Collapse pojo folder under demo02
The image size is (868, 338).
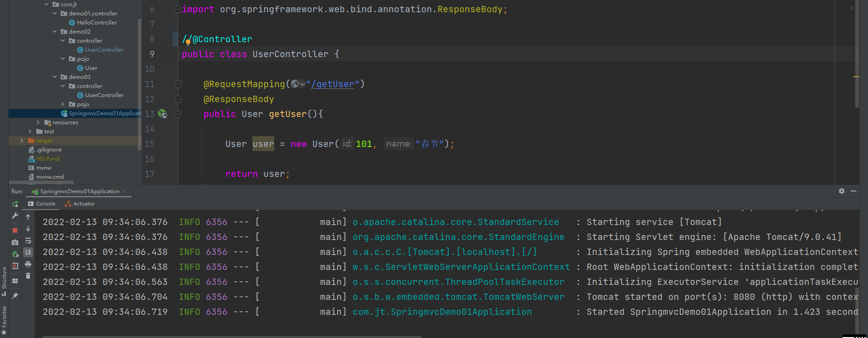(63, 59)
